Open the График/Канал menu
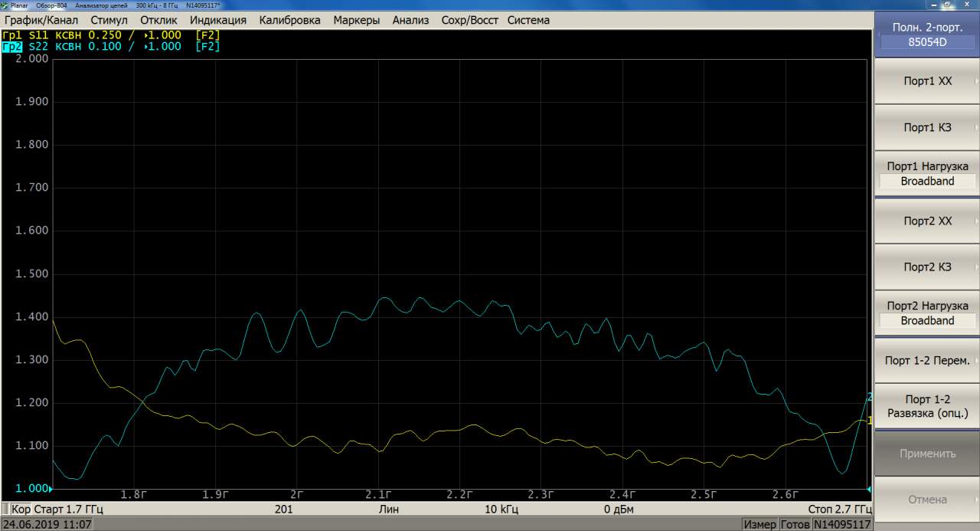 (40, 20)
